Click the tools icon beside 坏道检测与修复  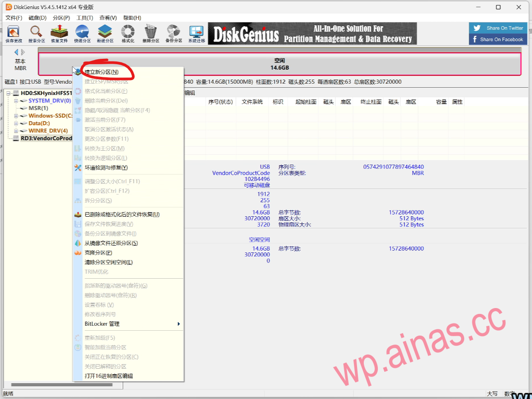point(78,167)
